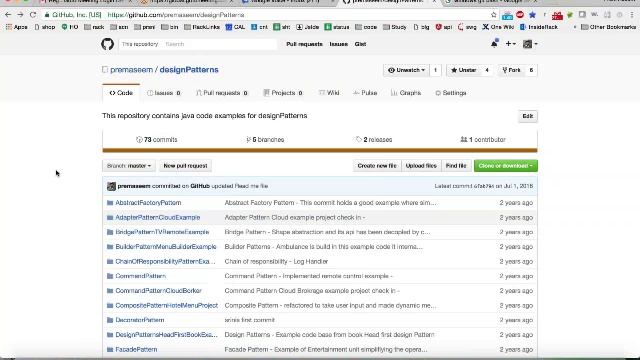
Task: Click the Fork button
Action: (511, 70)
